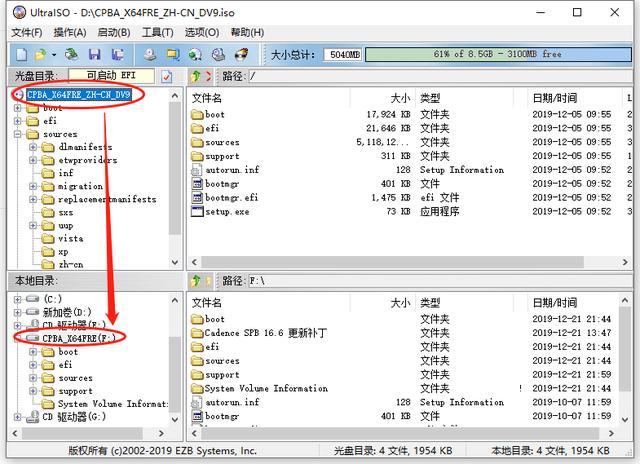The image size is (640, 464).
Task: Select the setup.exe application icon
Action: coord(197,211)
